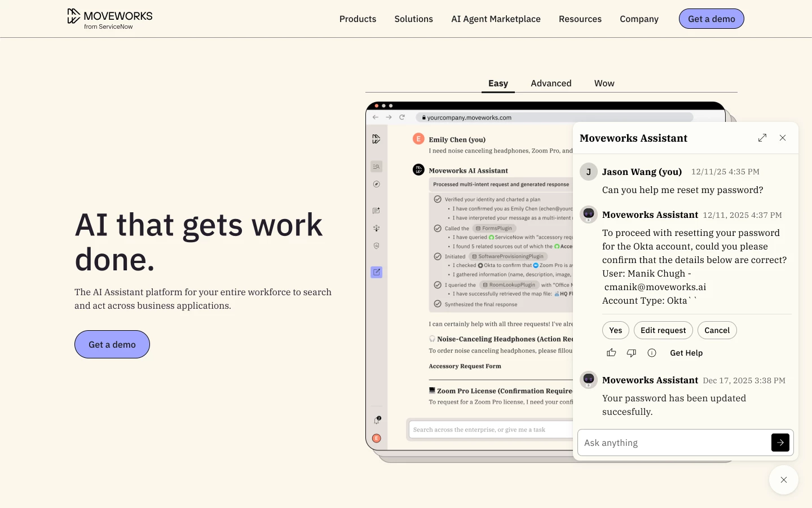
Task: Focus the Ask anything input field
Action: tap(674, 443)
